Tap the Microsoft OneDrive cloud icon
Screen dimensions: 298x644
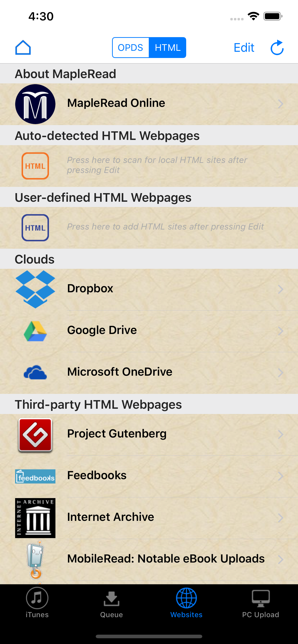[35, 372]
